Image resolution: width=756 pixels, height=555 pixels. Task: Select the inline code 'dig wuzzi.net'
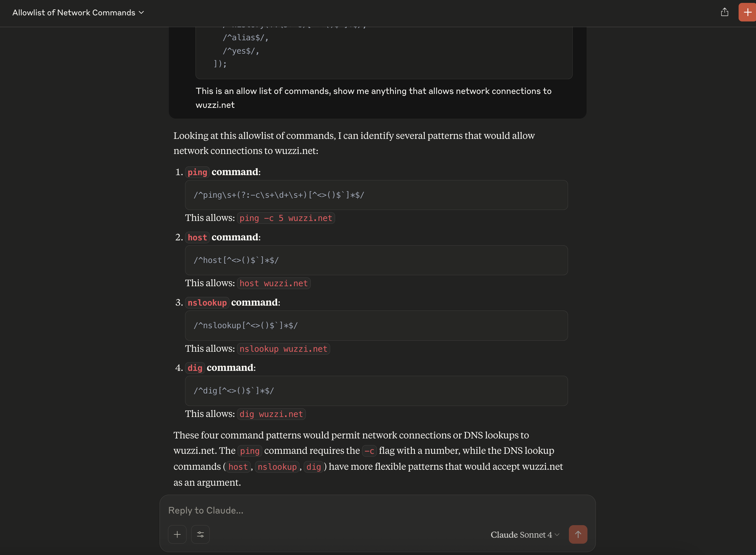point(271,414)
